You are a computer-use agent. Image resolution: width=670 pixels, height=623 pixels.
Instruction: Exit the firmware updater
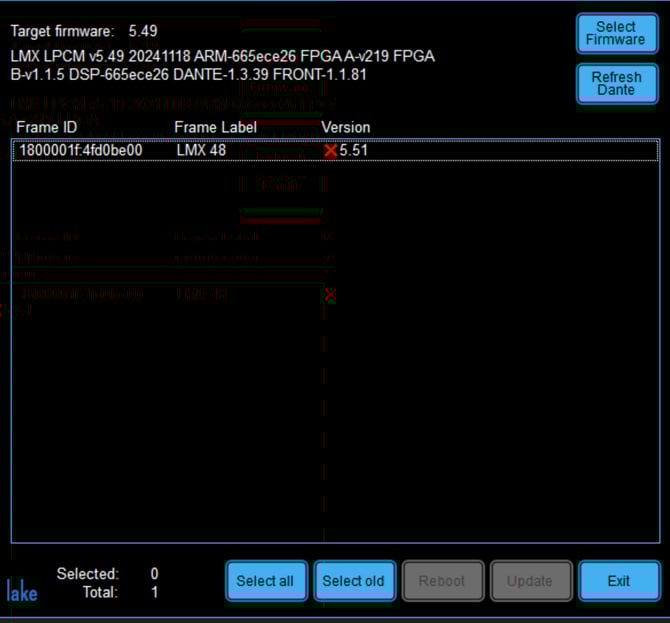(x=619, y=581)
